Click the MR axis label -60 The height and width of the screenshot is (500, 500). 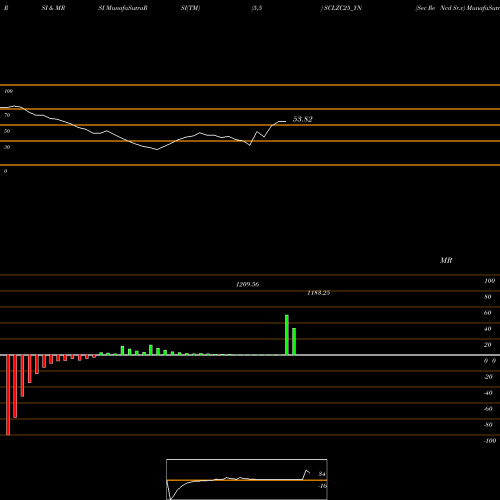point(488,409)
